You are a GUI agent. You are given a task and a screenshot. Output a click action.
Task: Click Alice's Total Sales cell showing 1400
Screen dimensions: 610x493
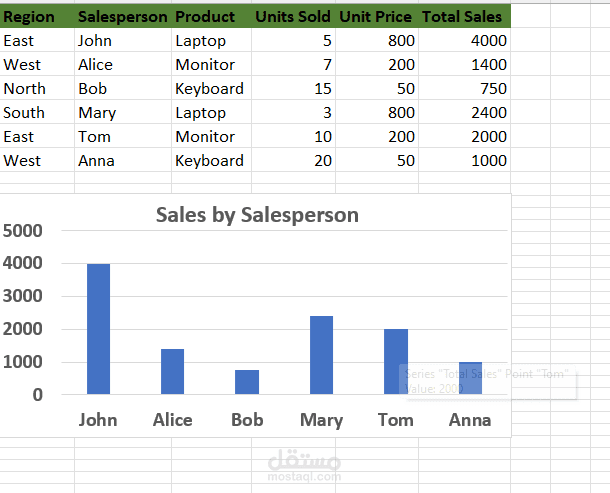[x=488, y=65]
